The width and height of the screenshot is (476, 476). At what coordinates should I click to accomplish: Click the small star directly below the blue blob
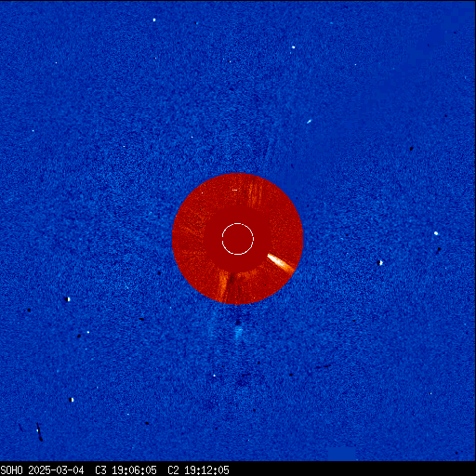214,376
